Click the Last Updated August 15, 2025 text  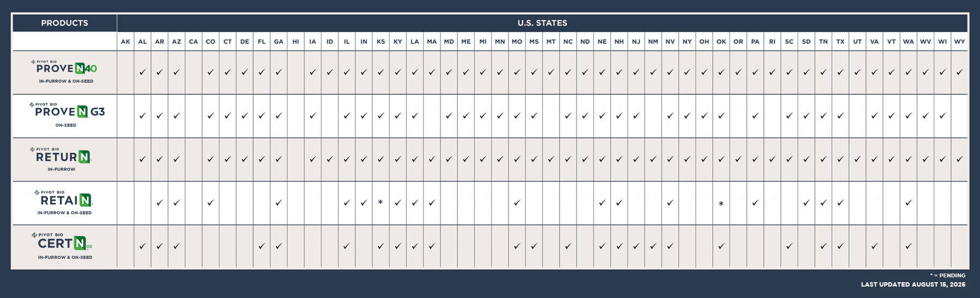point(913,284)
